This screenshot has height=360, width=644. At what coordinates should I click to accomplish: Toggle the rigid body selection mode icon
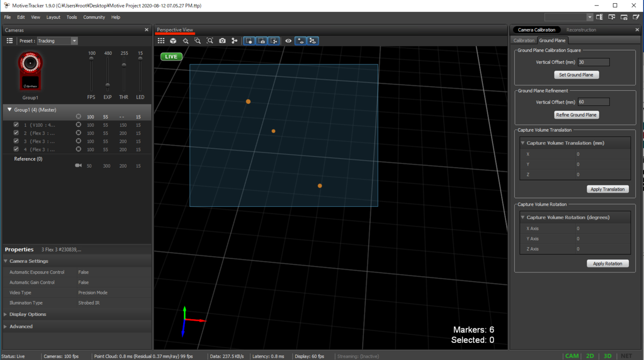(274, 41)
